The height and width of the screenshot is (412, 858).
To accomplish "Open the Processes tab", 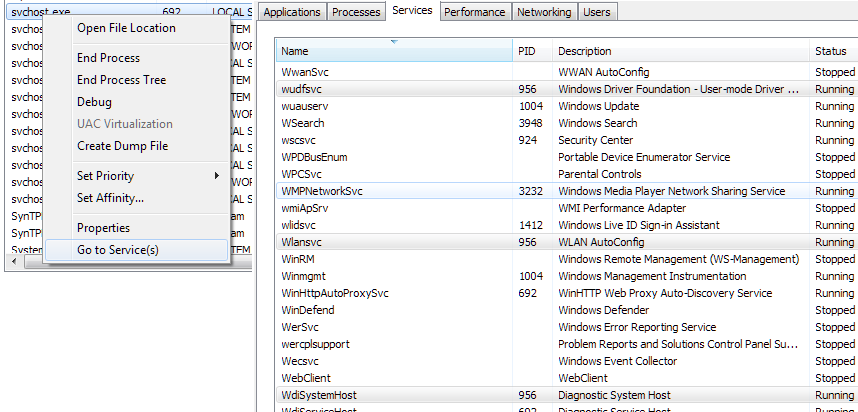I will pos(355,12).
